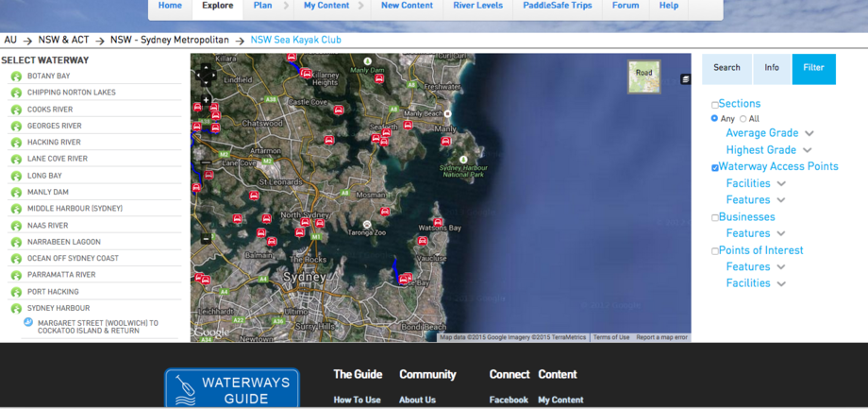The height and width of the screenshot is (409, 868).
Task: Click the car access marker near Mosman
Action: coord(385,212)
